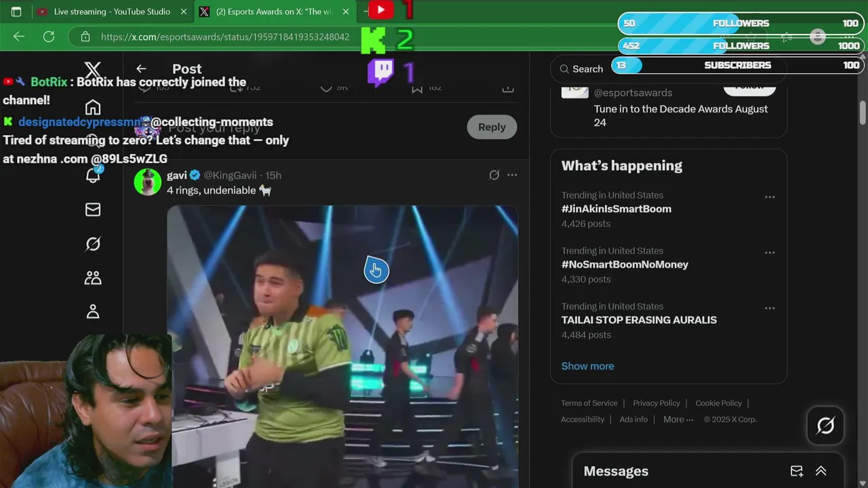This screenshot has width=868, height=488.
Task: Open the X home logo
Action: tap(93, 69)
